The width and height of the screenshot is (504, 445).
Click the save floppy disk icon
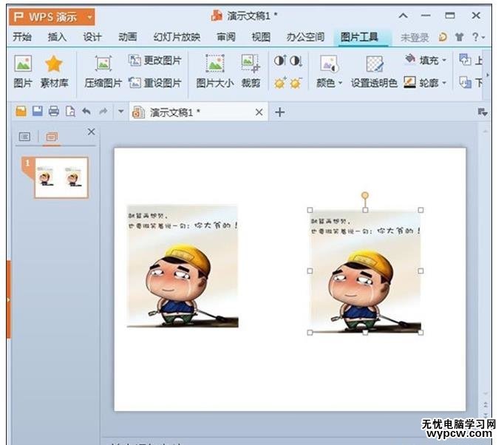[38, 111]
